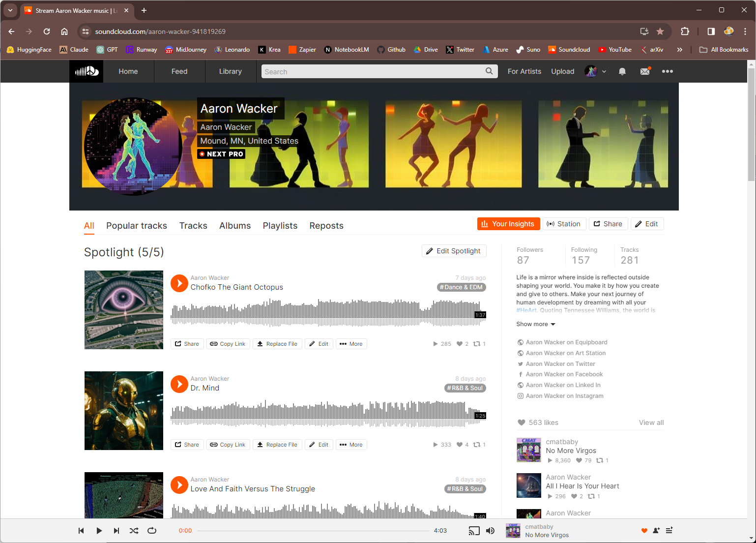Image resolution: width=756 pixels, height=543 pixels.
Task: Click Replace File for Dr. Mind
Action: point(277,445)
